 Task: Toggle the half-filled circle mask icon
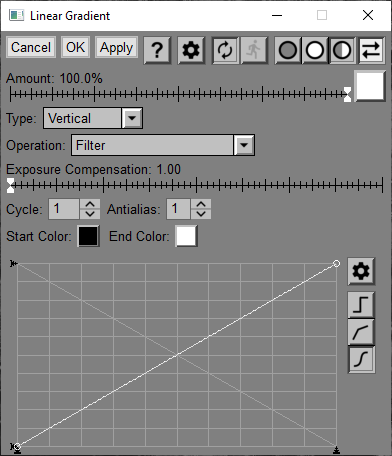pyautogui.click(x=342, y=50)
